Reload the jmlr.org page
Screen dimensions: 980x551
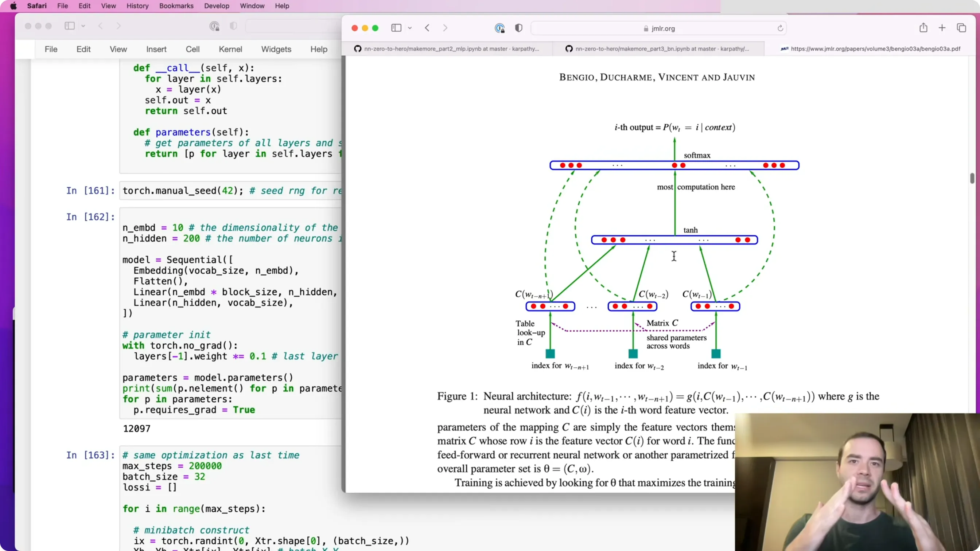click(x=780, y=28)
